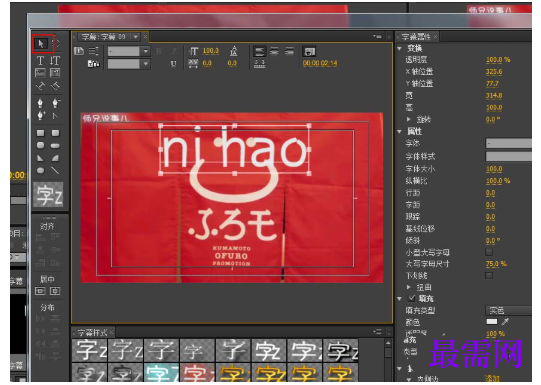This screenshot has width=541, height=385.
Task: Open the 字幕 title selector dropdown arrow
Action: click(x=136, y=37)
